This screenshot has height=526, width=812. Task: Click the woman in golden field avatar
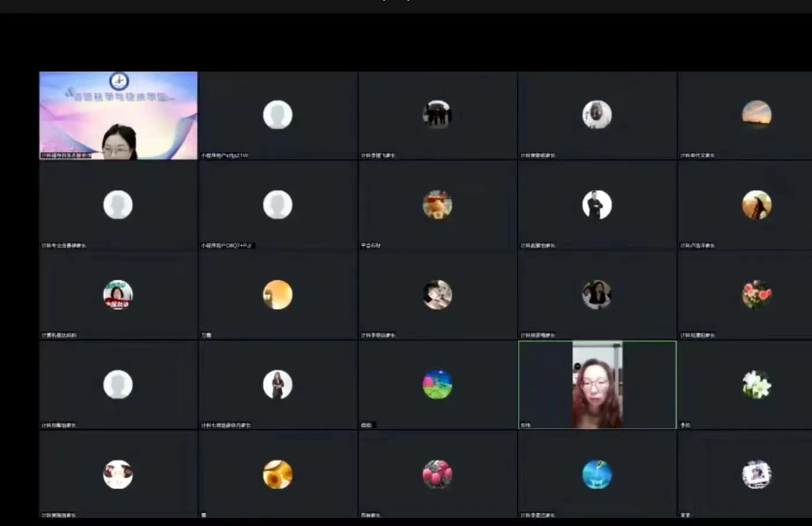point(756,205)
